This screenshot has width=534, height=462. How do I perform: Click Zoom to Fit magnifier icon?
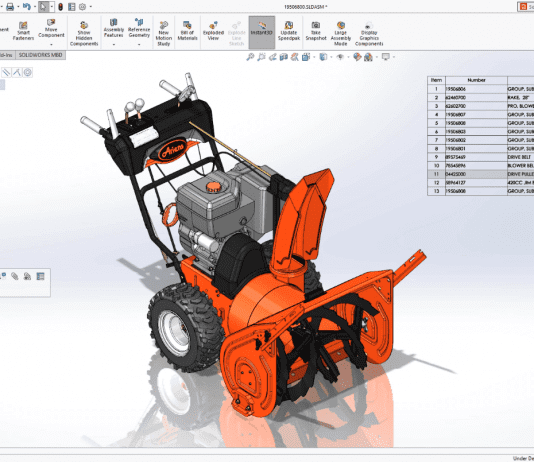250,57
